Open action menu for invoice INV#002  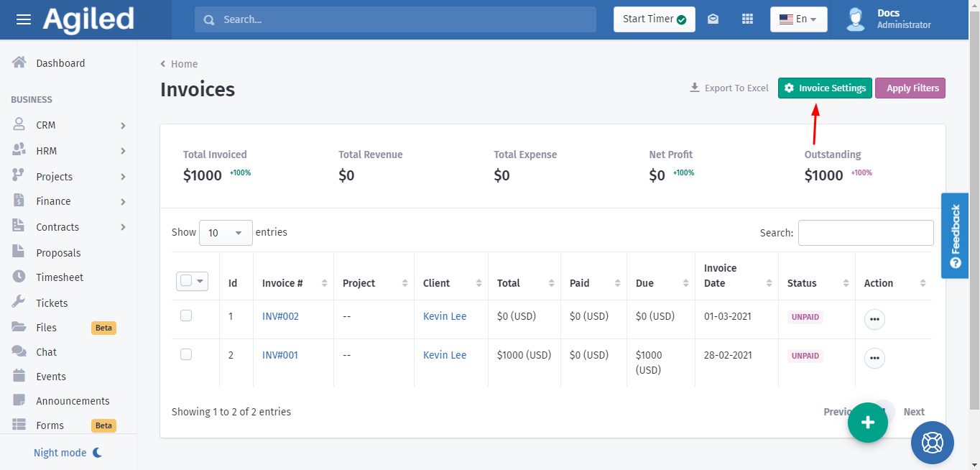(x=874, y=319)
